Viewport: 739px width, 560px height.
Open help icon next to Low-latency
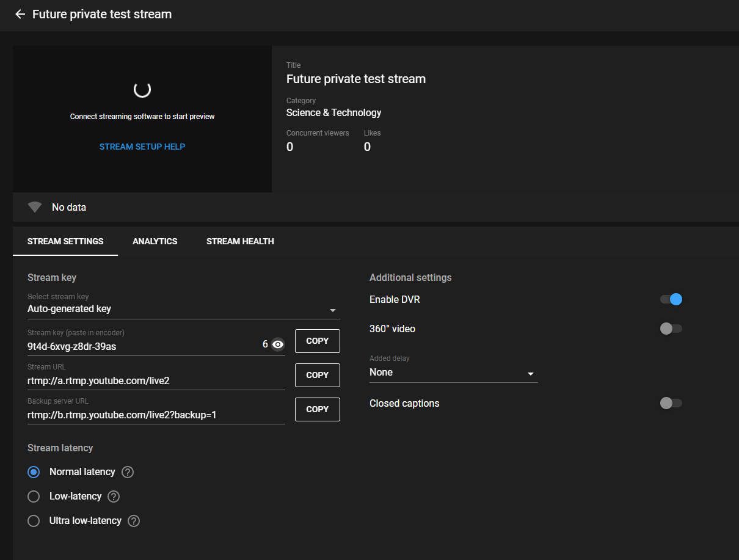click(x=114, y=496)
